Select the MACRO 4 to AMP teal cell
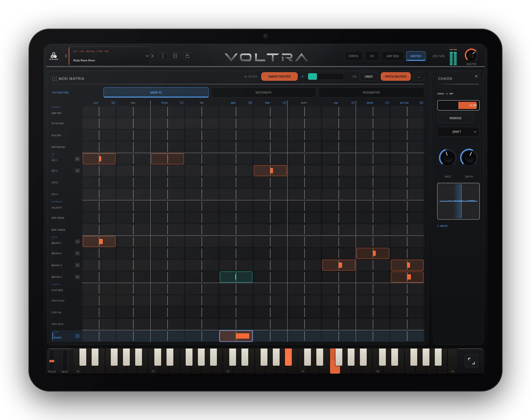The height and width of the screenshot is (420, 531). point(236,277)
